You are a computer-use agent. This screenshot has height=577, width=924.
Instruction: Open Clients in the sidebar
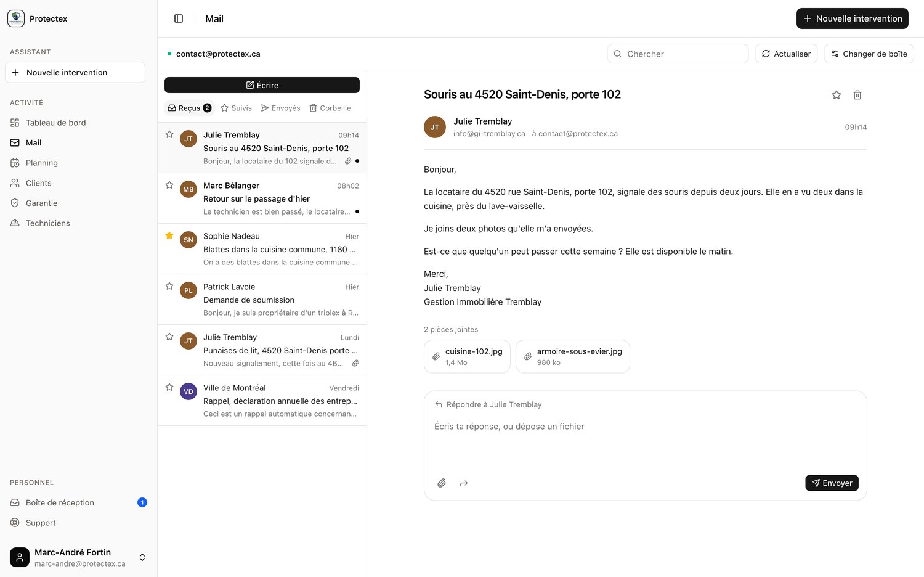(x=75, y=183)
